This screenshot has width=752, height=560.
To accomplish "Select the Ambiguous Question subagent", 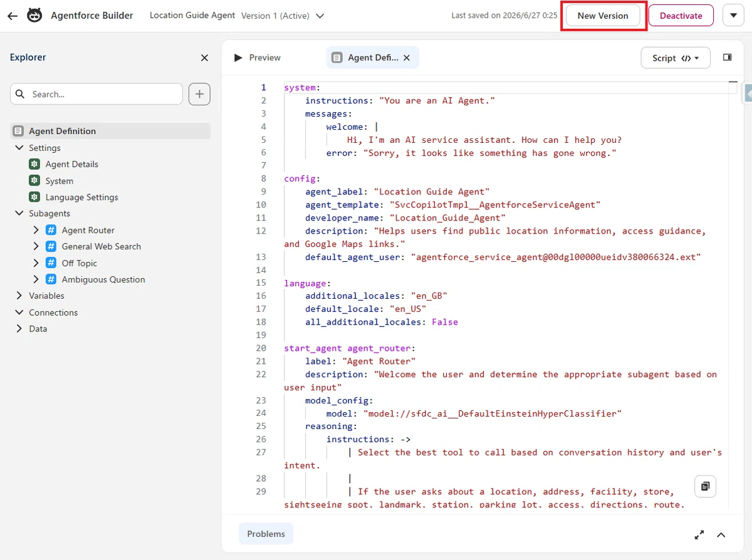I will tap(103, 280).
